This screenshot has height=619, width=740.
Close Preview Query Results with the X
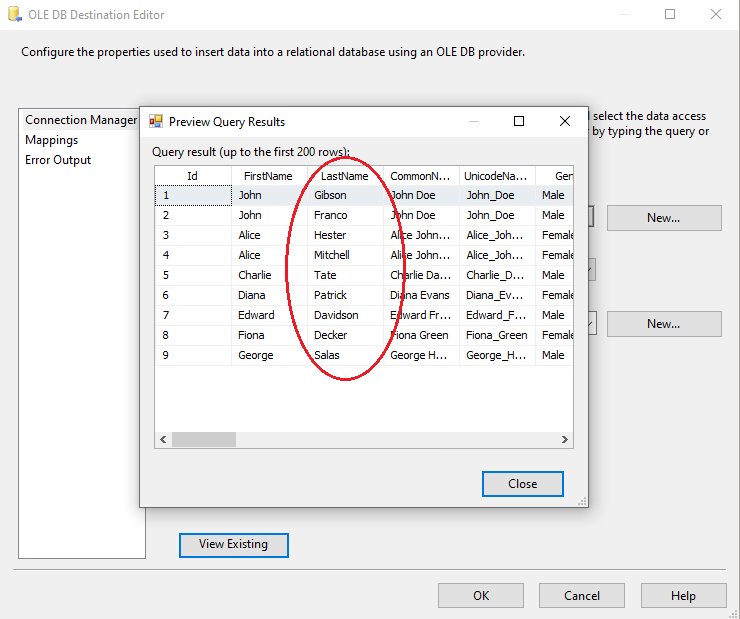pos(565,122)
